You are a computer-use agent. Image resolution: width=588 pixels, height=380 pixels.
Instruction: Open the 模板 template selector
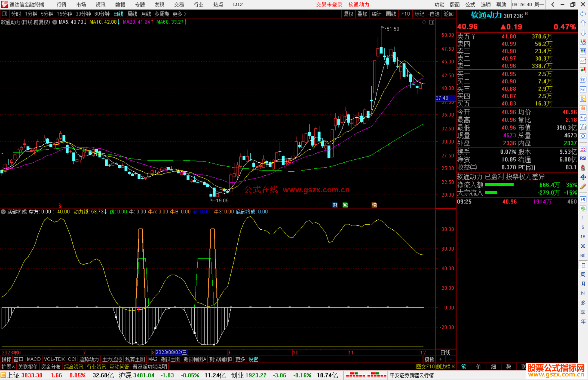(429, 359)
